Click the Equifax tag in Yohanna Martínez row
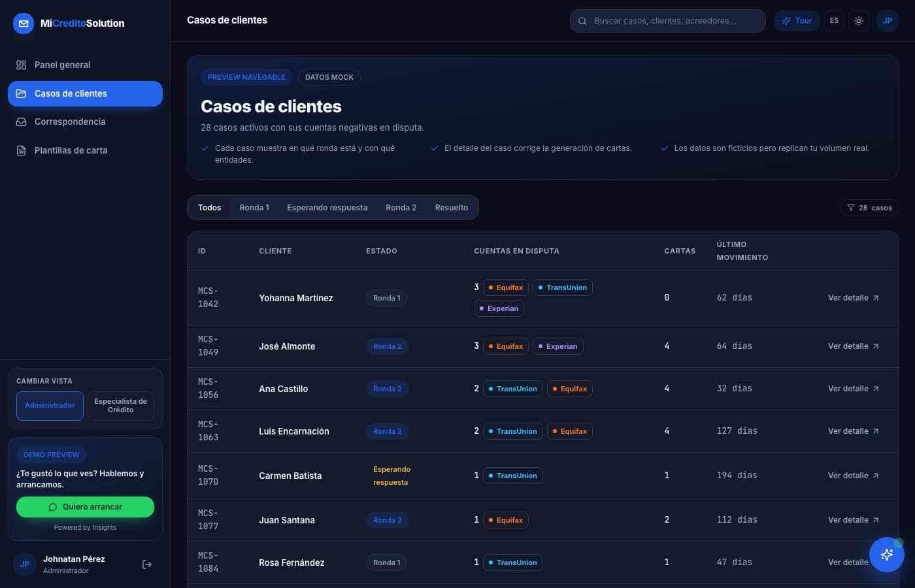Viewport: 915px width, 588px height. (x=506, y=287)
